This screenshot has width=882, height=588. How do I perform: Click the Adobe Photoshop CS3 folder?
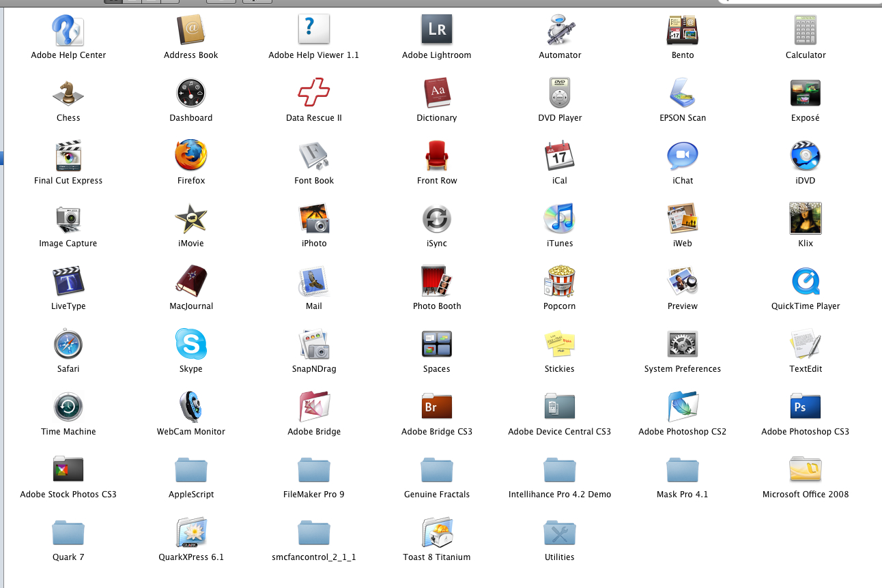tap(806, 407)
